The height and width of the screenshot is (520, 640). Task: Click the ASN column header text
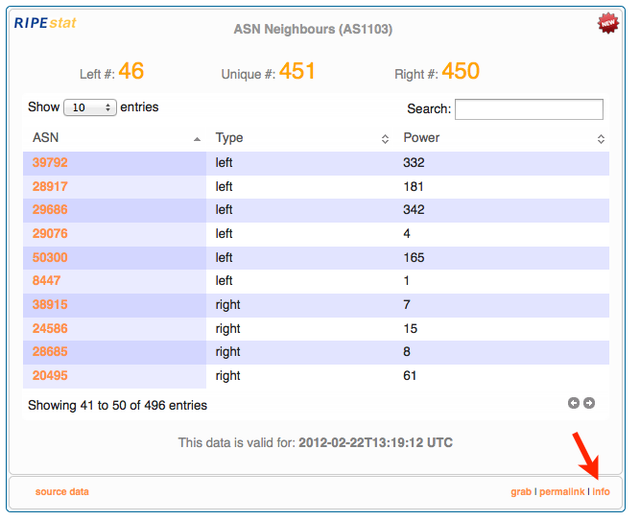coord(46,138)
